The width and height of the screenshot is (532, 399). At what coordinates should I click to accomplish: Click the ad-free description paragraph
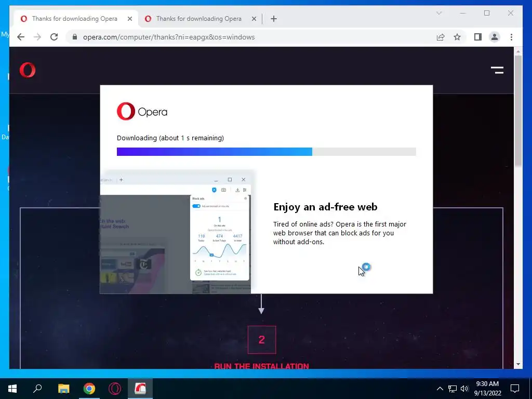pyautogui.click(x=340, y=233)
